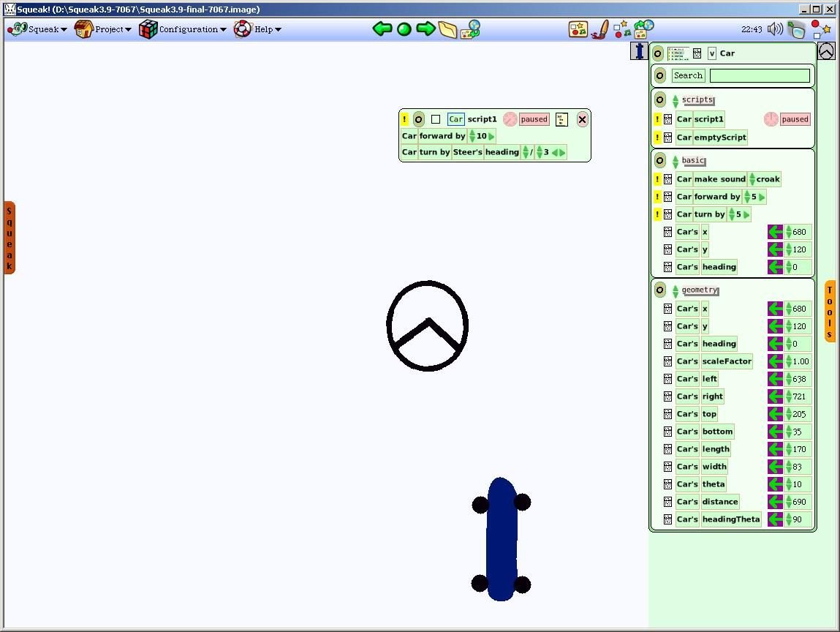Click the search input field in viewer
The width and height of the screenshot is (840, 632).
[x=760, y=75]
